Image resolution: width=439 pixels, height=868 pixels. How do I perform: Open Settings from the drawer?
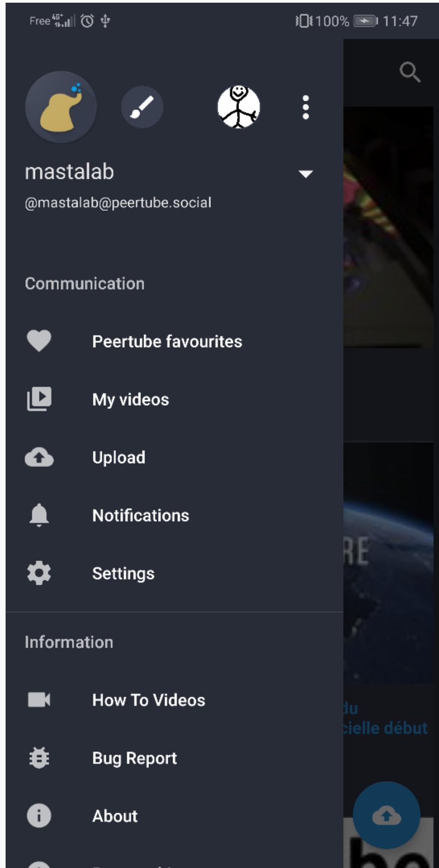pyautogui.click(x=174, y=574)
